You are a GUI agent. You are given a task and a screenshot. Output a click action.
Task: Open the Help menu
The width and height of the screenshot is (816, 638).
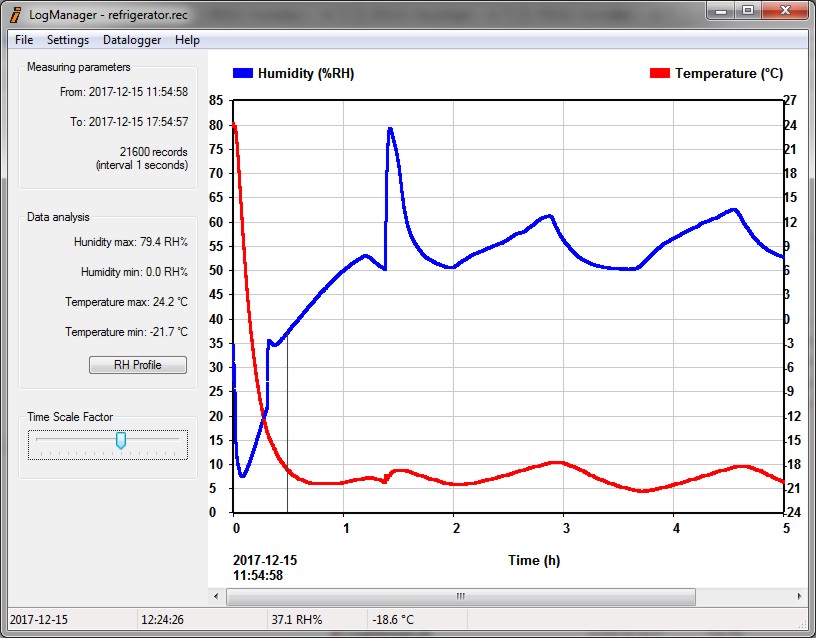187,40
